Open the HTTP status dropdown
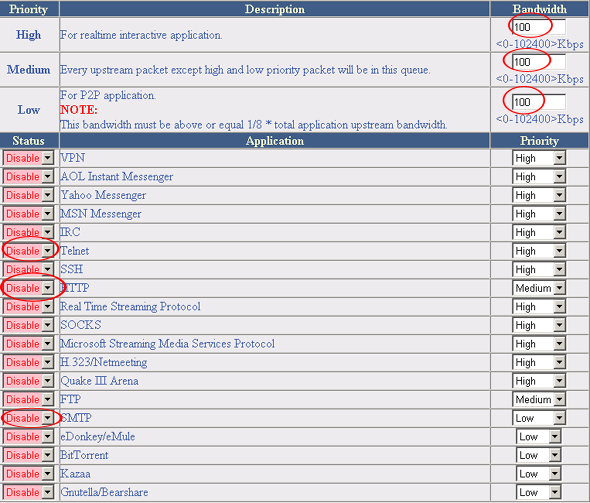This screenshot has height=503, width=590. pyautogui.click(x=28, y=288)
